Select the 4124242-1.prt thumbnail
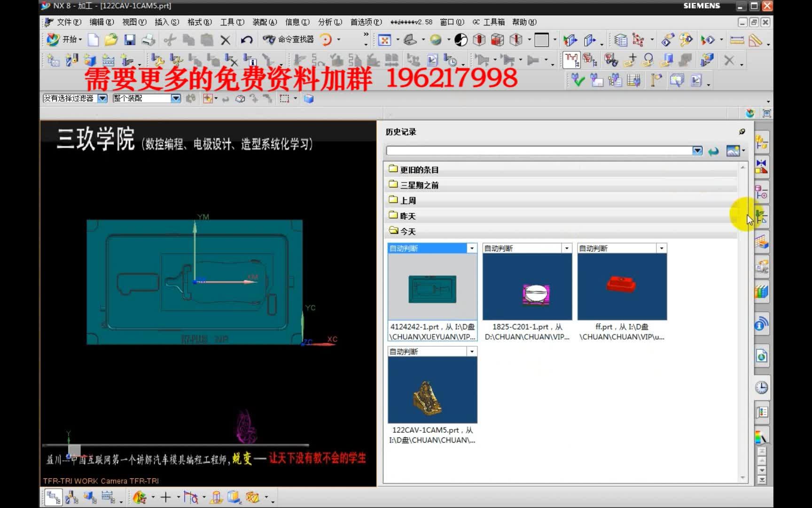The image size is (812, 508). pos(432,286)
